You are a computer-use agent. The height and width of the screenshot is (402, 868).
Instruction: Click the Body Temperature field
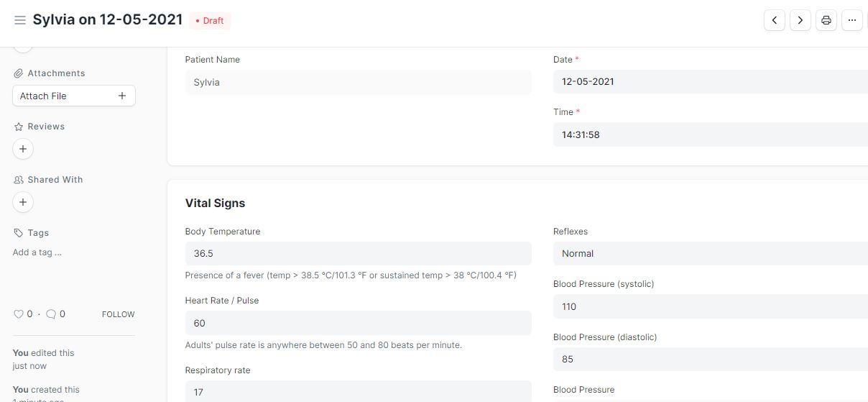pos(358,253)
